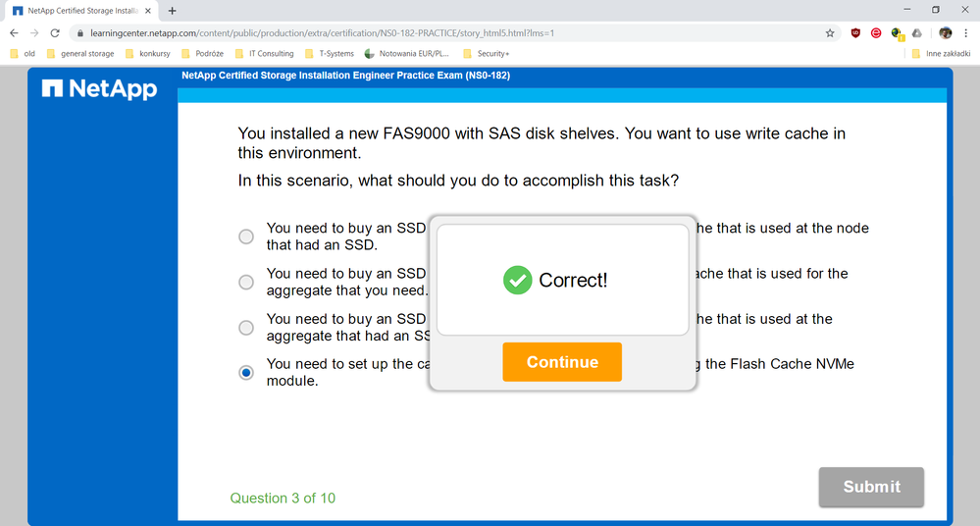Reload the page with refresh icon
This screenshot has height=526, width=980.
point(55,33)
